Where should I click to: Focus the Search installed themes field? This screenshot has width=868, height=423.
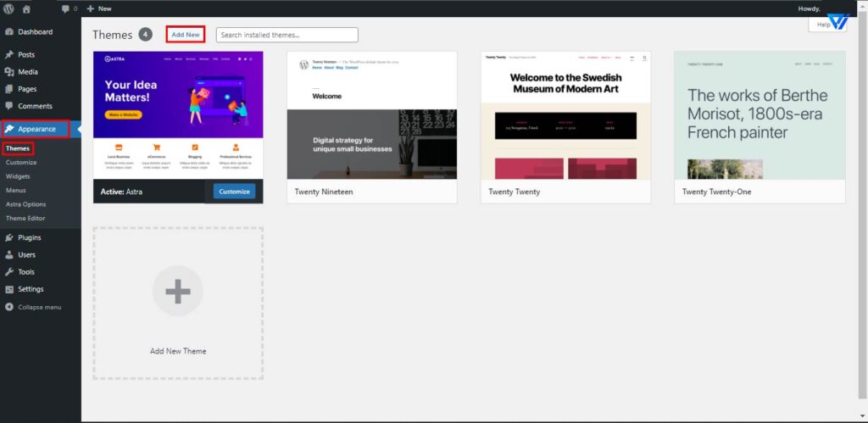pyautogui.click(x=287, y=35)
